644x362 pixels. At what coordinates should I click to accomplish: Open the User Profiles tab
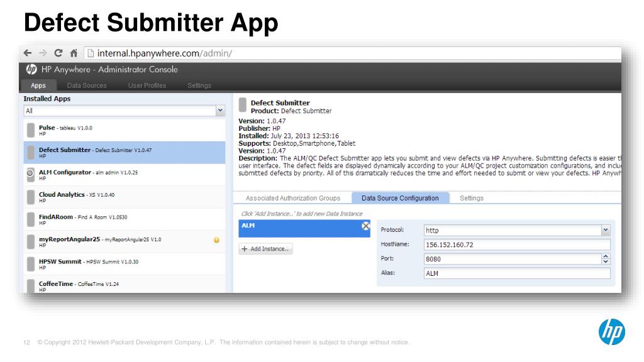(147, 85)
